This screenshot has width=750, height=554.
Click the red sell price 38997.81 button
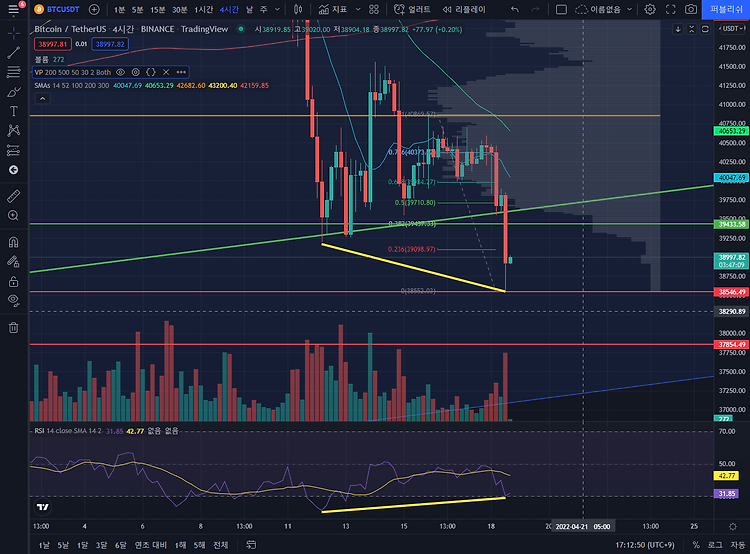(x=53, y=44)
